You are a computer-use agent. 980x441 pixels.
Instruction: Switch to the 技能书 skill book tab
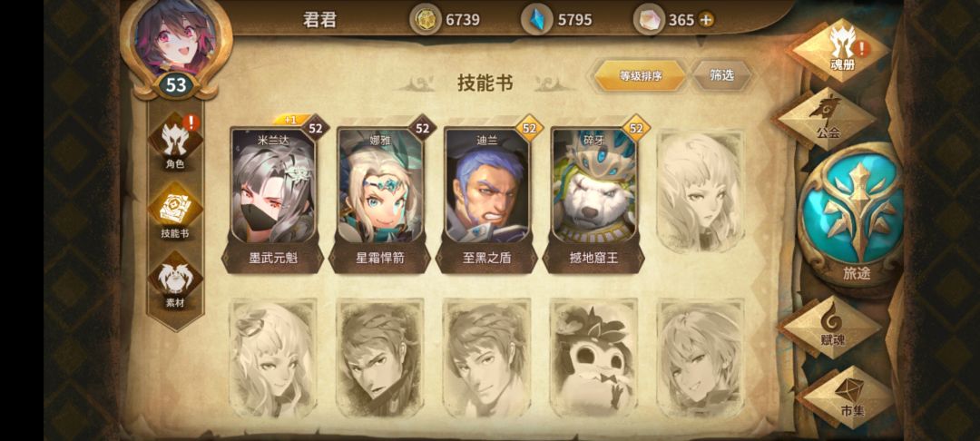coord(175,213)
